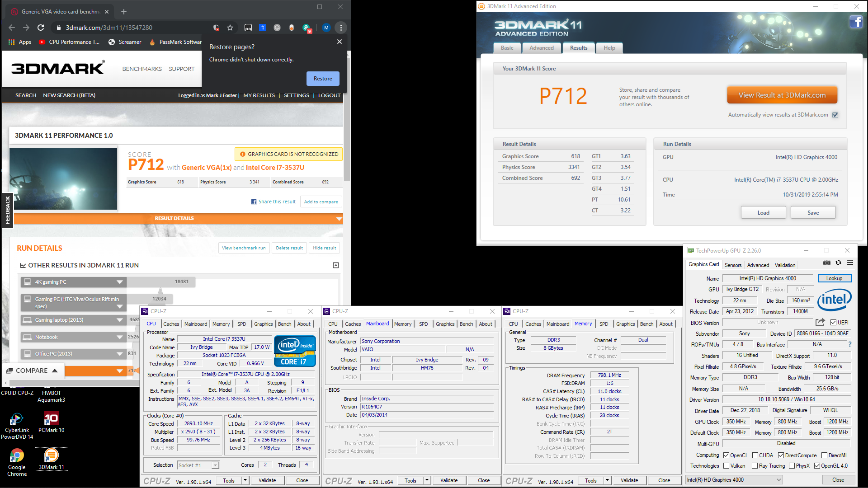The image size is (868, 488).
Task: Toggle the OpenCL checkbox
Action: [x=726, y=455]
